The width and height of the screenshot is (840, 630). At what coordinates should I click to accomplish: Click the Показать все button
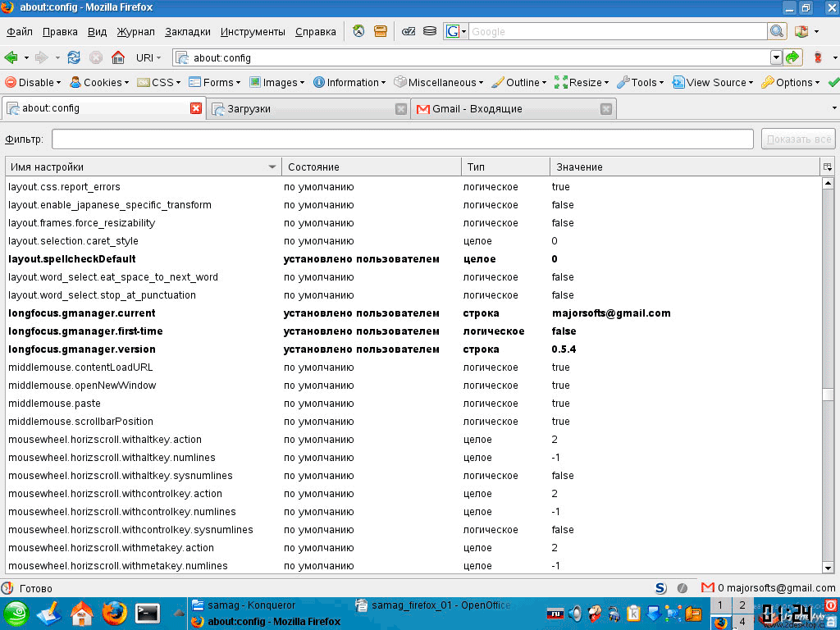(x=798, y=139)
